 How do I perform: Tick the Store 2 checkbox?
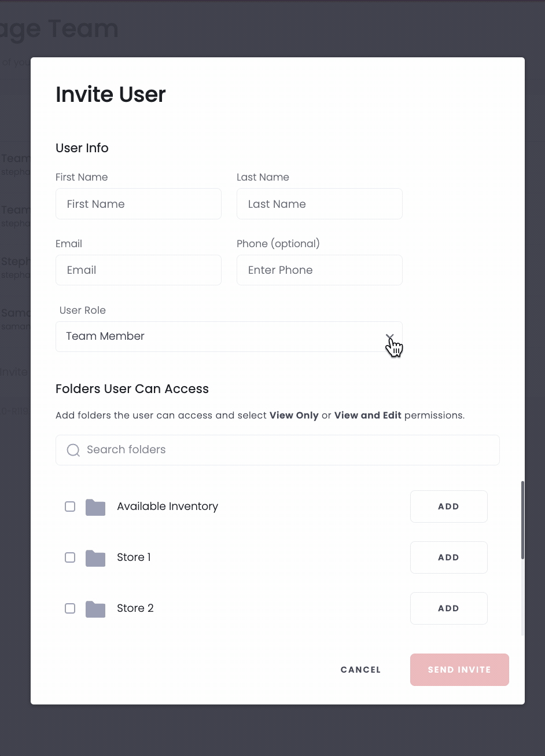coord(70,608)
